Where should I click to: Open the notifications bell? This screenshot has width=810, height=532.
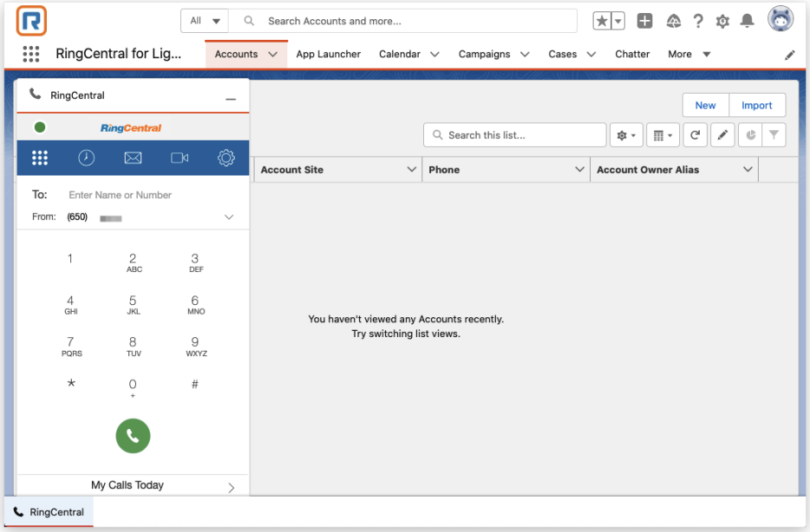747,21
